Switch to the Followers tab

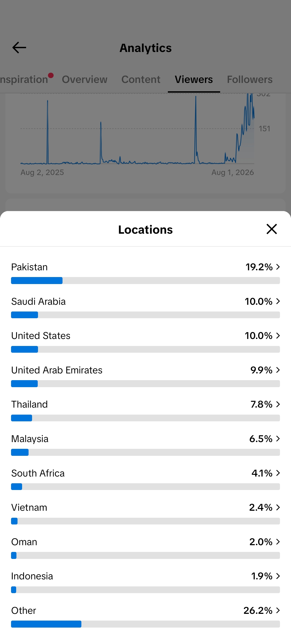[x=250, y=79]
